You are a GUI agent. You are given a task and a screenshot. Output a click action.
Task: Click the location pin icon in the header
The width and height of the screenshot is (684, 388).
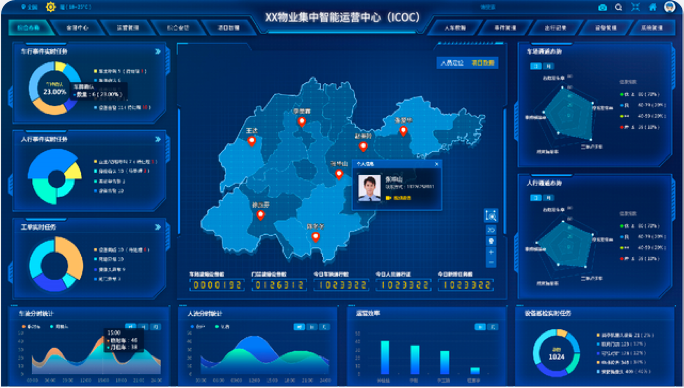[23, 7]
